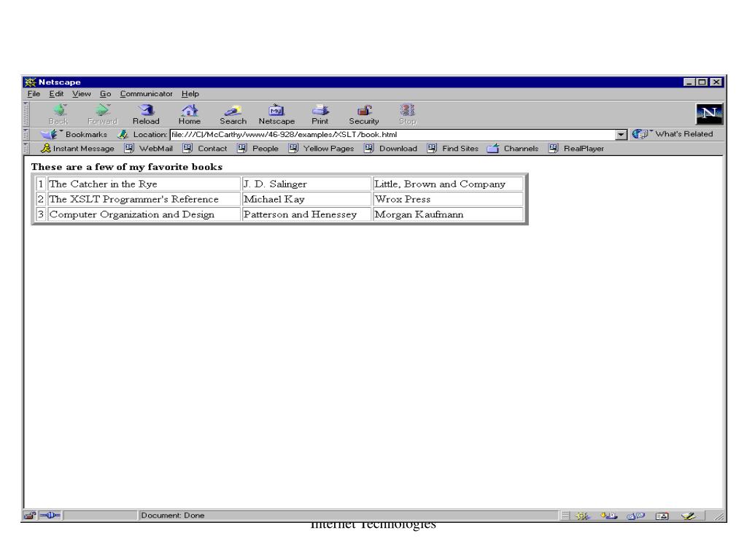This screenshot has height=560, width=747.
Task: Open the Help menu
Action: click(190, 94)
